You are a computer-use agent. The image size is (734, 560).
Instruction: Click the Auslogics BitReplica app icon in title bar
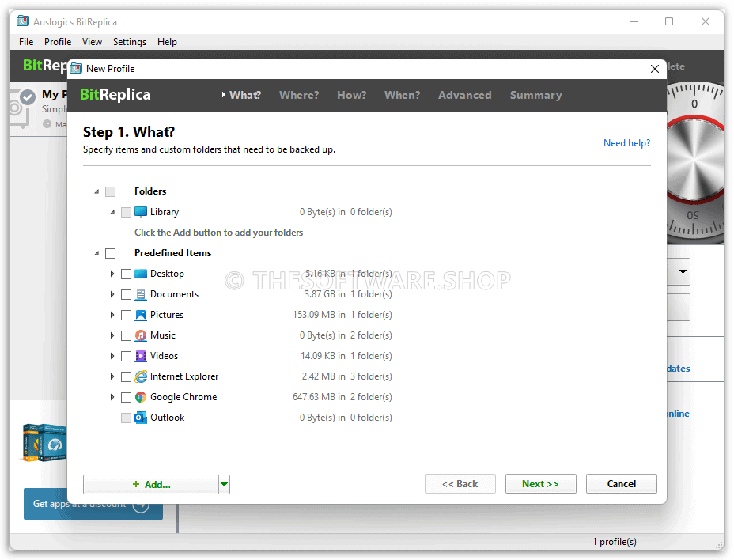tap(22, 21)
